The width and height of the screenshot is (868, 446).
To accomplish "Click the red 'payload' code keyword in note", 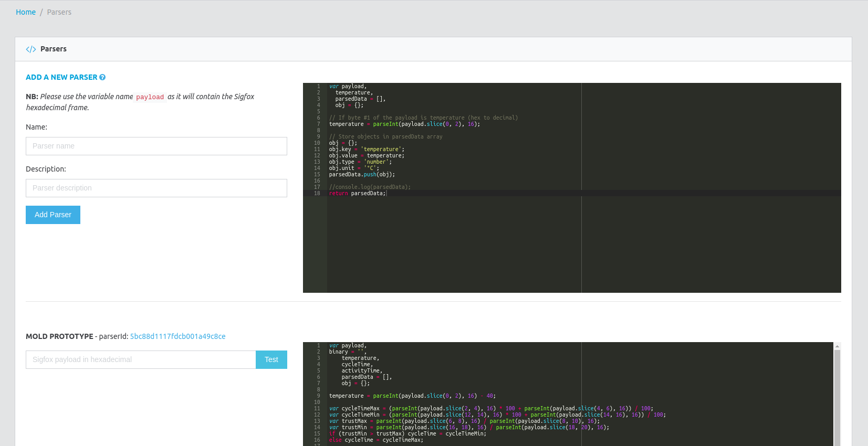I will (x=150, y=97).
